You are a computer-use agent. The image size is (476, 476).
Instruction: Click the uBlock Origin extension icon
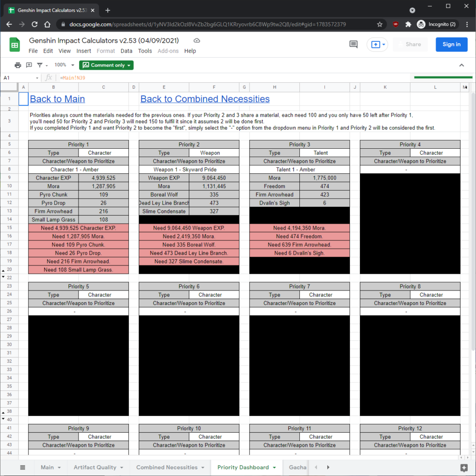(395, 24)
